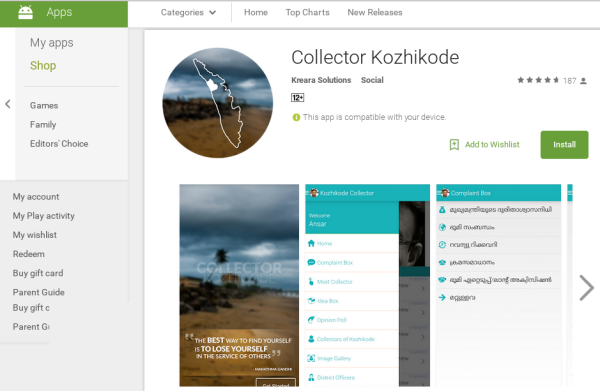Click Meet Collector icon in screenshot
The width and height of the screenshot is (600, 391).
coord(311,282)
